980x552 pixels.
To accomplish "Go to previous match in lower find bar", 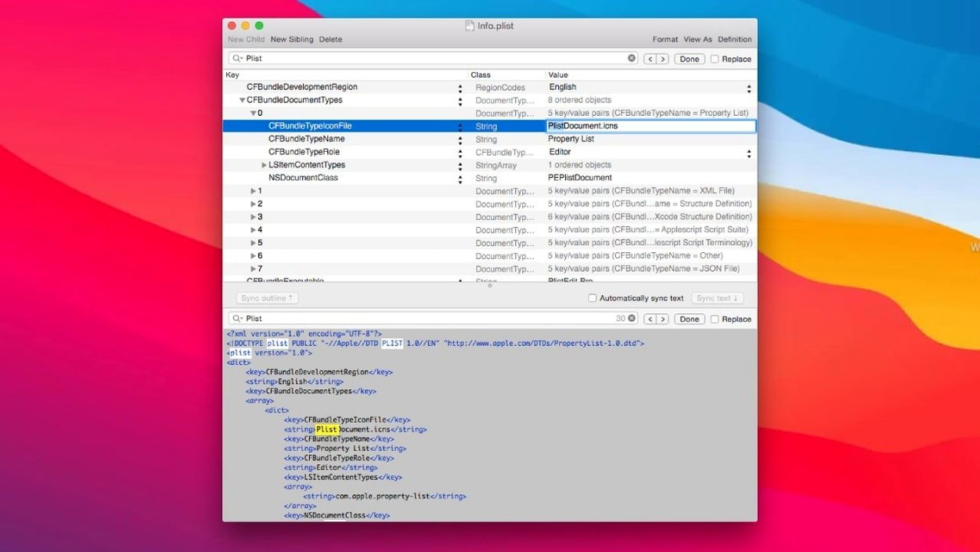I will pos(650,319).
